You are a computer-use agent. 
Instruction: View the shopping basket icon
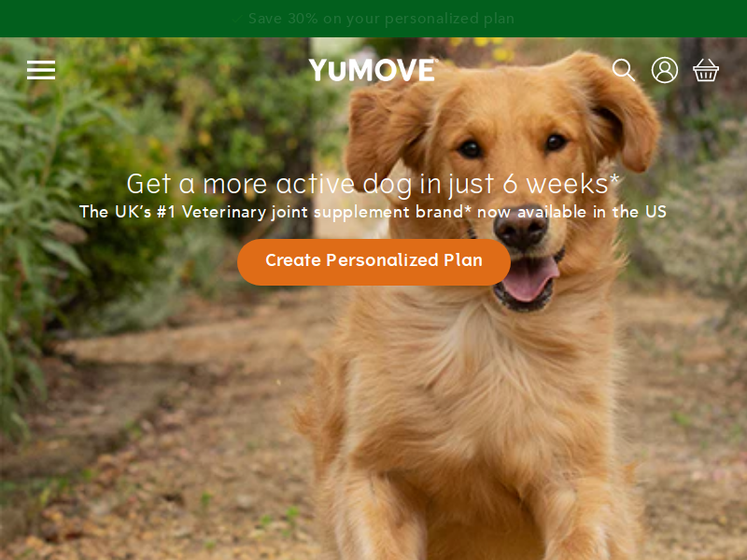click(x=706, y=70)
